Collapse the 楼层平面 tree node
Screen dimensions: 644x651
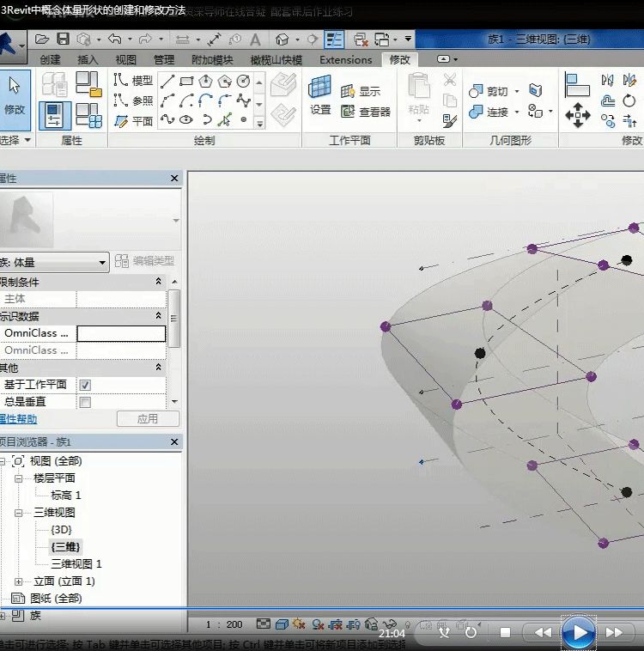[19, 478]
